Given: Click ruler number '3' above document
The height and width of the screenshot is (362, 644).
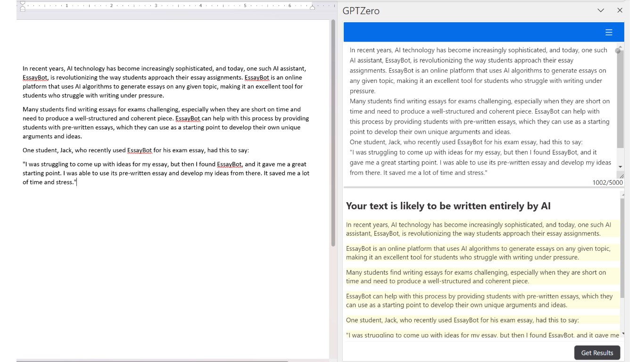Looking at the screenshot, I should pos(156,6).
